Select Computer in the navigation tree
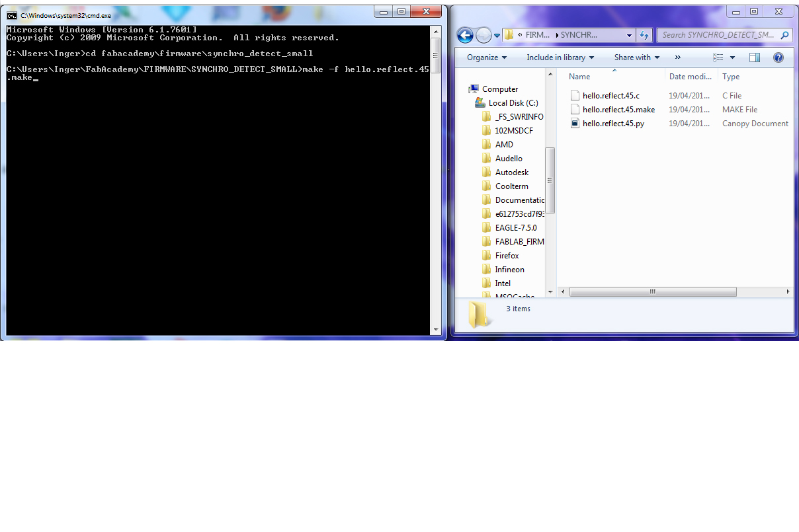This screenshot has width=799, height=532. (x=500, y=89)
